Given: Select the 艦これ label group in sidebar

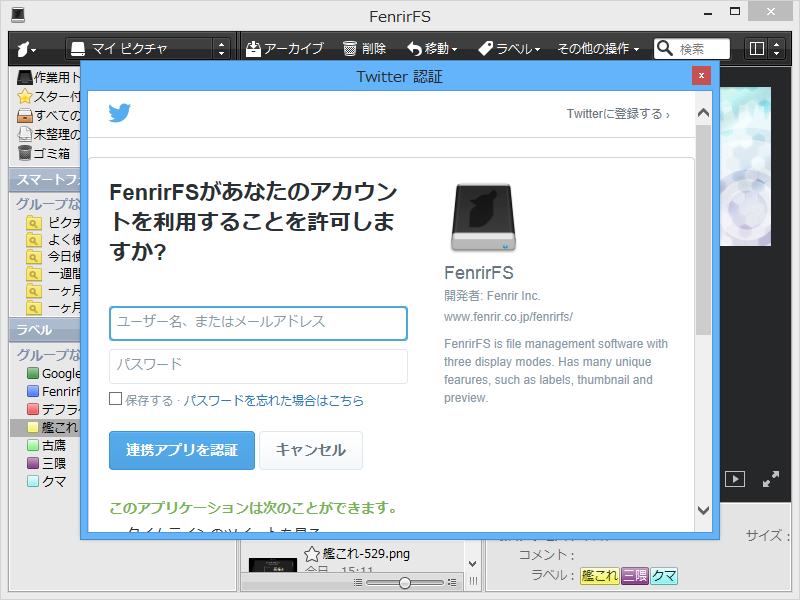Looking at the screenshot, I should click(45, 427).
